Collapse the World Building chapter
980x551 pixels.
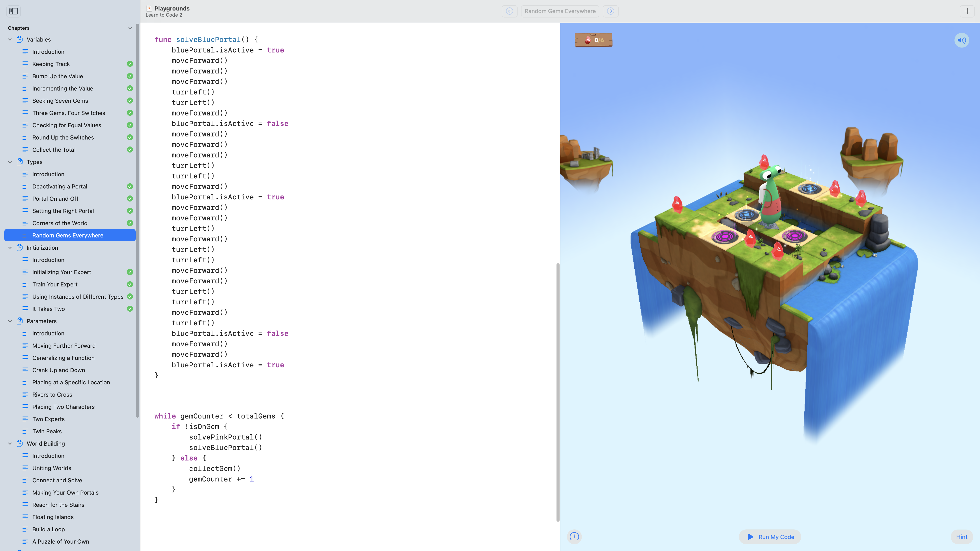[x=10, y=443]
